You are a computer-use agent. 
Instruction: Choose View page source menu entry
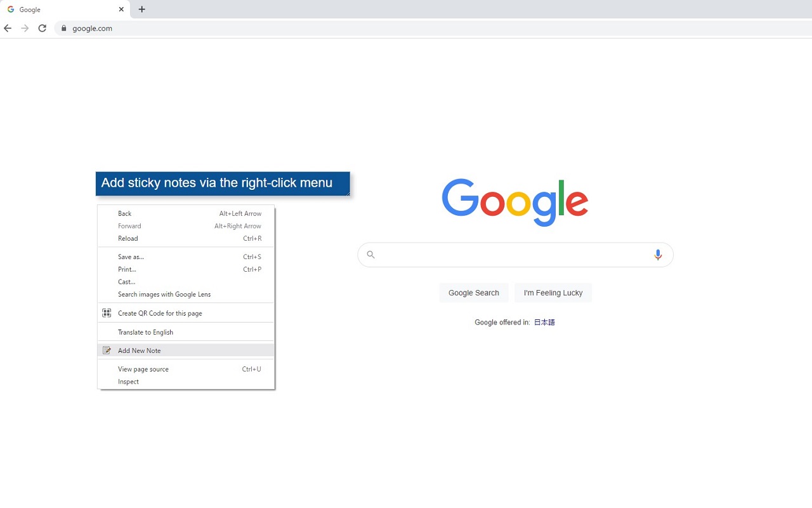(x=143, y=369)
